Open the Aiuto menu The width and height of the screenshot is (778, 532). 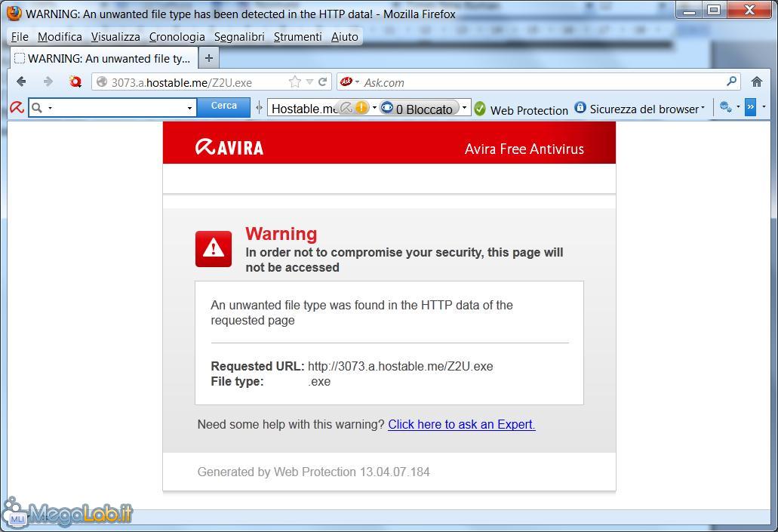point(344,37)
